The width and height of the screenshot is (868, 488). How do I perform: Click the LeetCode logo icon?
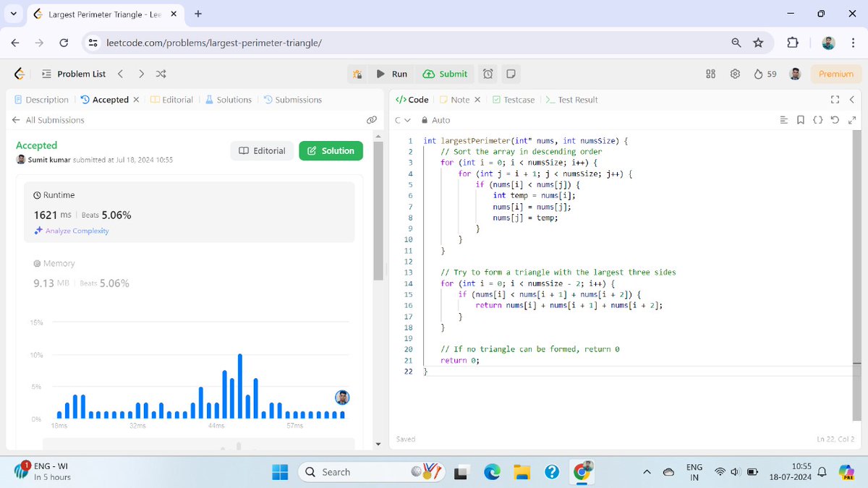point(20,74)
